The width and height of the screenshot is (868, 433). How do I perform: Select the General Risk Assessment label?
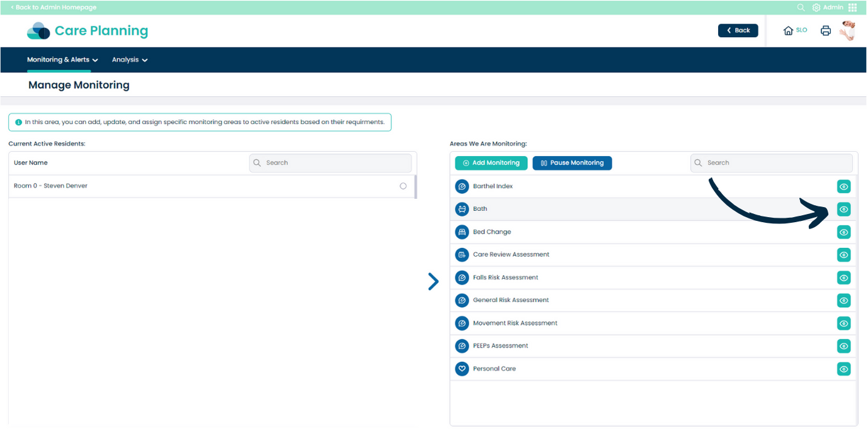[x=511, y=300]
